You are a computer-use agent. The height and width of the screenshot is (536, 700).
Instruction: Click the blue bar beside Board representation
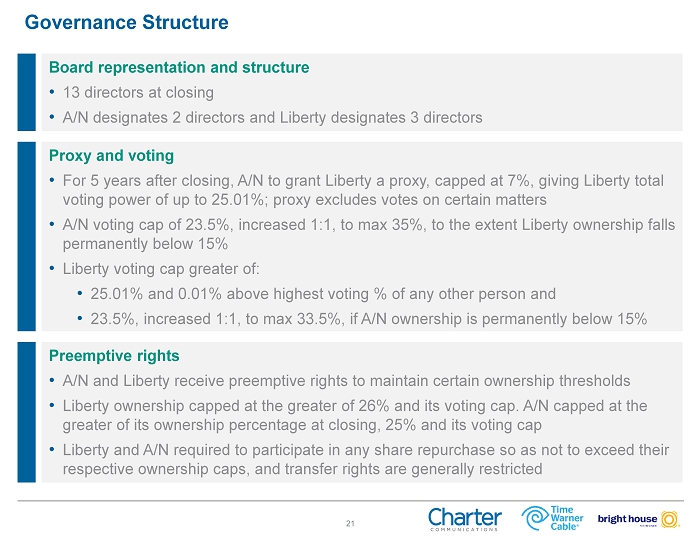coord(25,92)
